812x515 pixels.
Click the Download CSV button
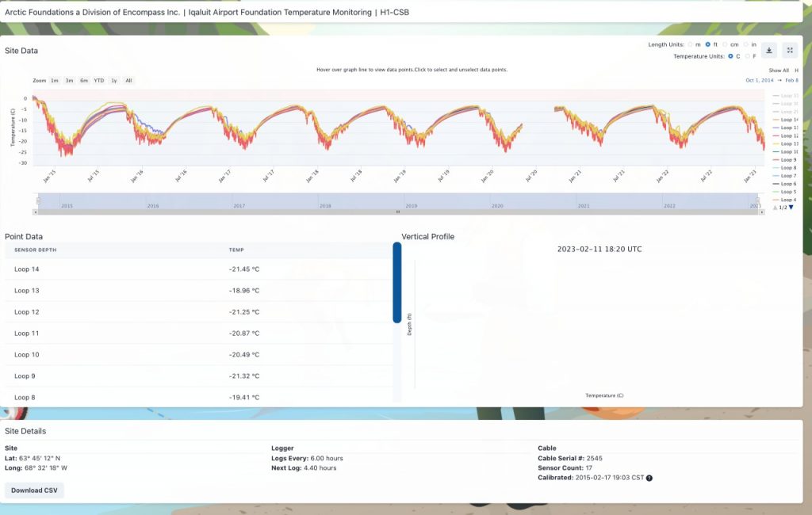(x=34, y=490)
